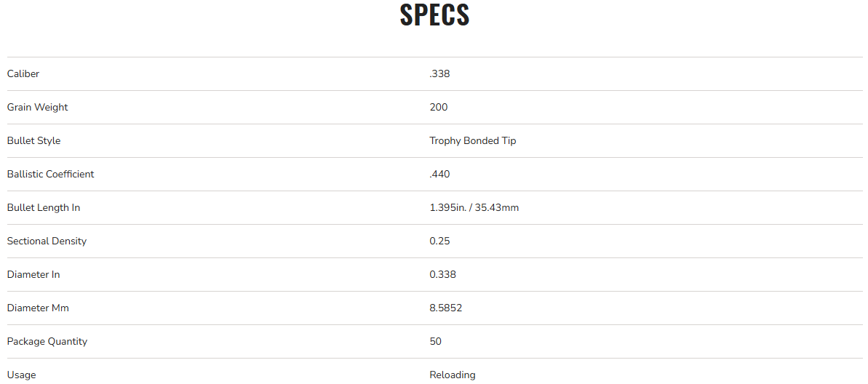868x384 pixels.
Task: Click the .440 ballistic coefficient value
Action: 440,174
